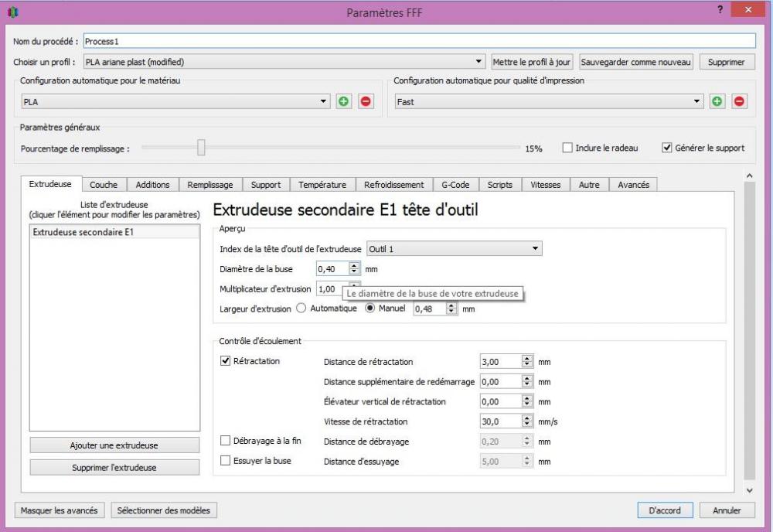773x532 pixels.
Task: Enable Débrayage à la fin checkbox
Action: [x=225, y=441]
